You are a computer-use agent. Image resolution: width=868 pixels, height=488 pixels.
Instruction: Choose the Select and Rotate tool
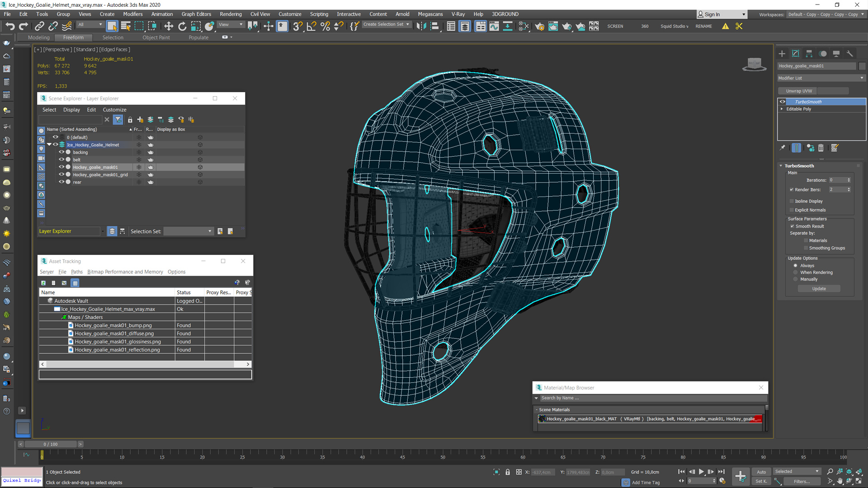click(182, 26)
